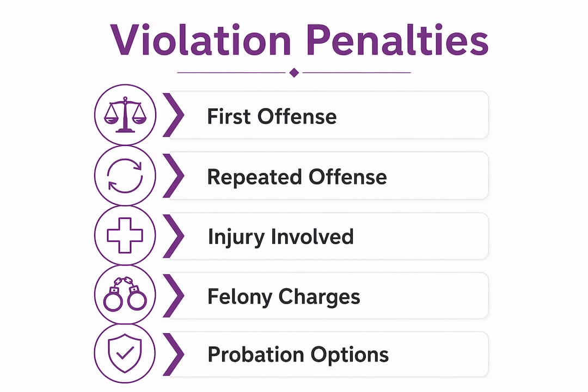The image size is (588, 392).
Task: Click the word Violation in the title
Action: point(200,40)
